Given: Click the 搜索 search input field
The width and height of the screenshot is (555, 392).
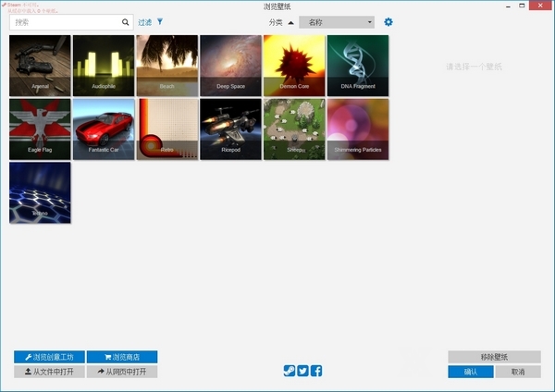Looking at the screenshot, I should (x=65, y=21).
